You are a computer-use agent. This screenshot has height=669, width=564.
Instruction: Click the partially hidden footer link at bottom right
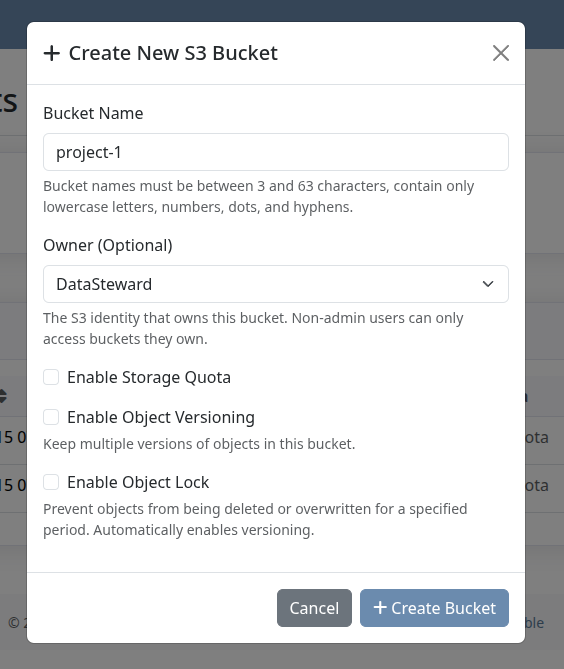click(x=535, y=623)
